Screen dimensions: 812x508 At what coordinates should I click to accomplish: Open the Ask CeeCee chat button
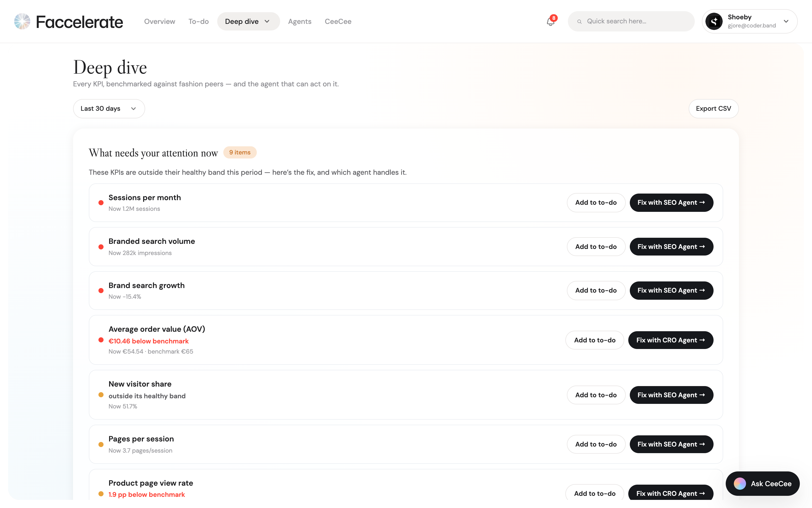(762, 483)
